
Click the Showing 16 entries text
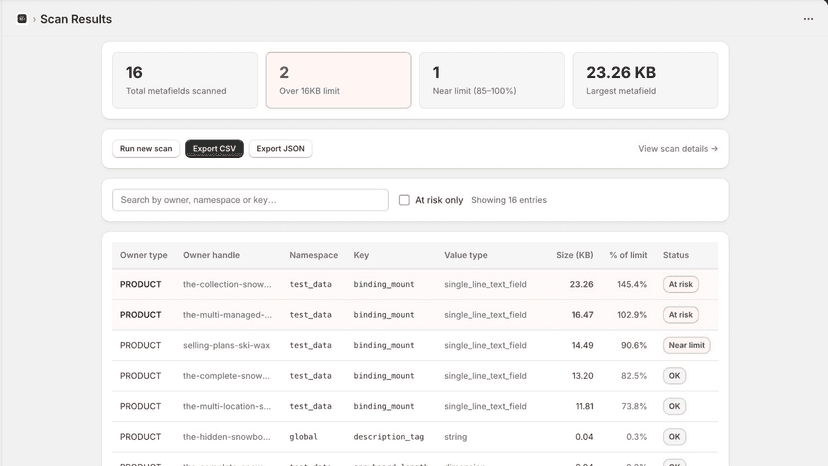(x=509, y=200)
